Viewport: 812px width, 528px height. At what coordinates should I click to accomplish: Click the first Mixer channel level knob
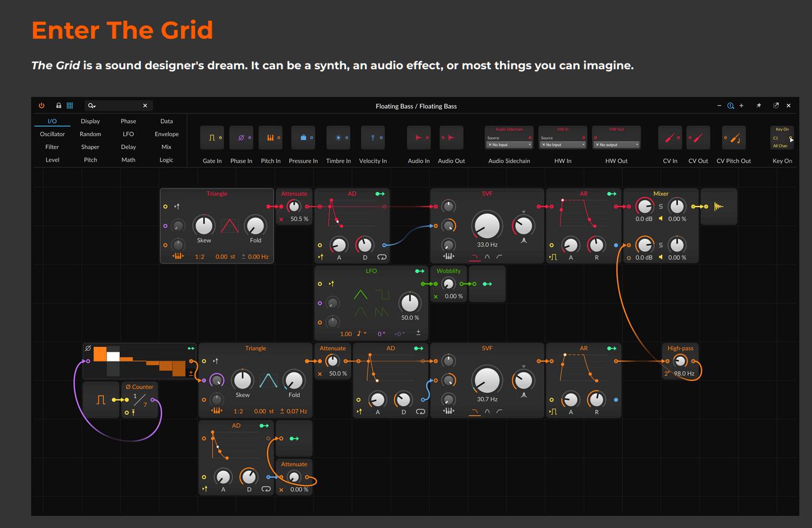click(x=644, y=206)
